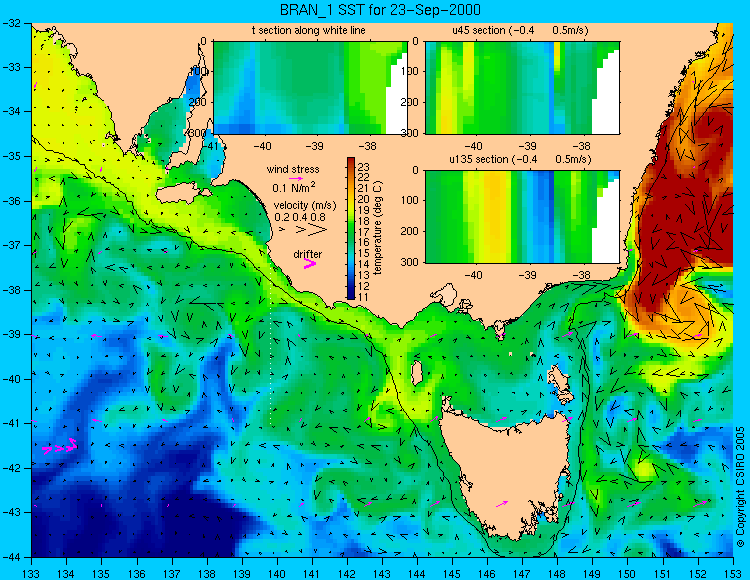Click the colorbar value "18"

click(x=364, y=221)
